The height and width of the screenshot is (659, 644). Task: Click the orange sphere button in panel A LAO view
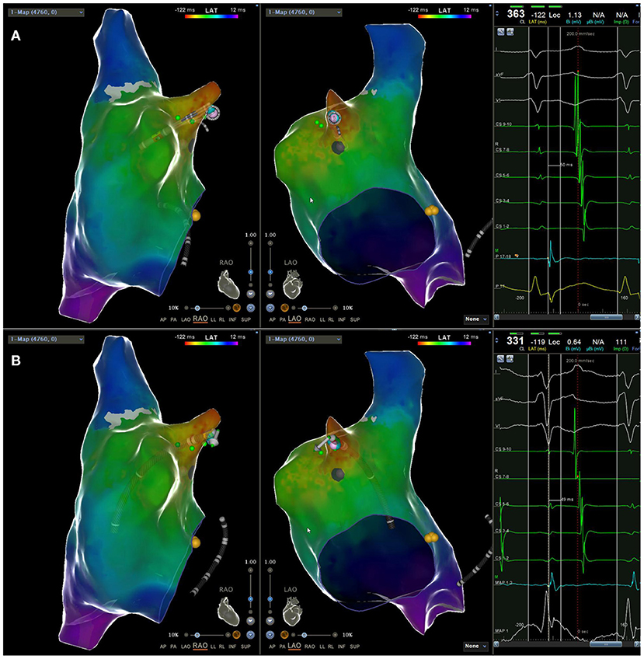[x=284, y=308]
